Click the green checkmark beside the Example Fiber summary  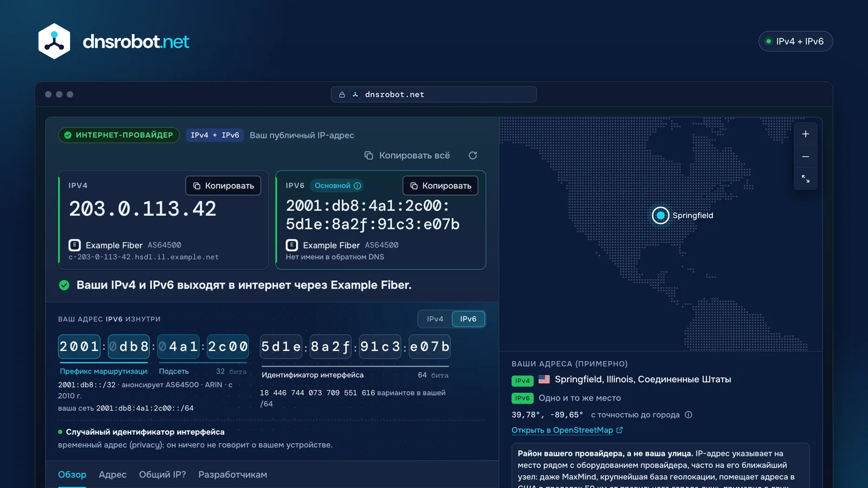(x=64, y=285)
